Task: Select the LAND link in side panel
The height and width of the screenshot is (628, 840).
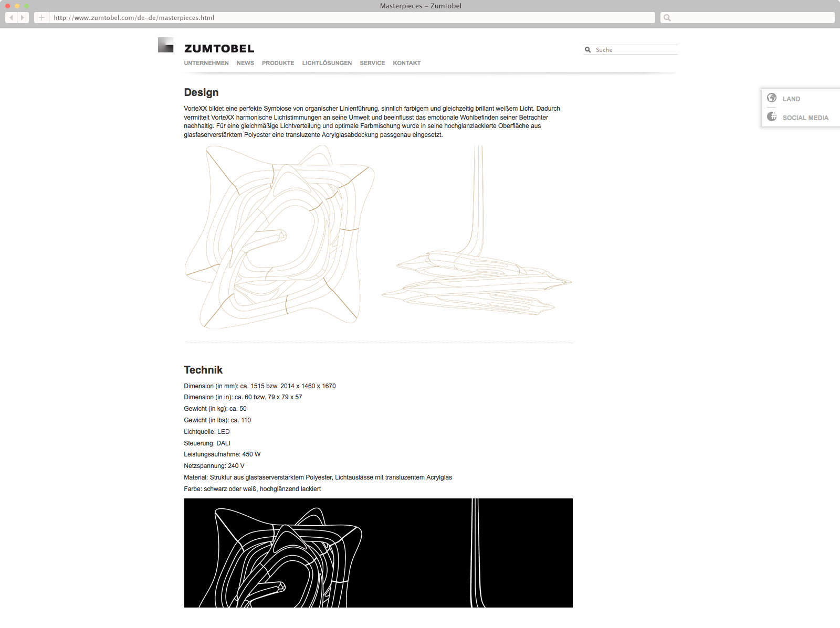Action: coord(791,99)
